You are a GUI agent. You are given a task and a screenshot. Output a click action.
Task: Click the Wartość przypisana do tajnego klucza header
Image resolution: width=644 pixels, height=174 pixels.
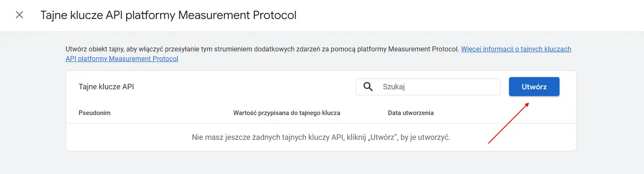(x=287, y=113)
